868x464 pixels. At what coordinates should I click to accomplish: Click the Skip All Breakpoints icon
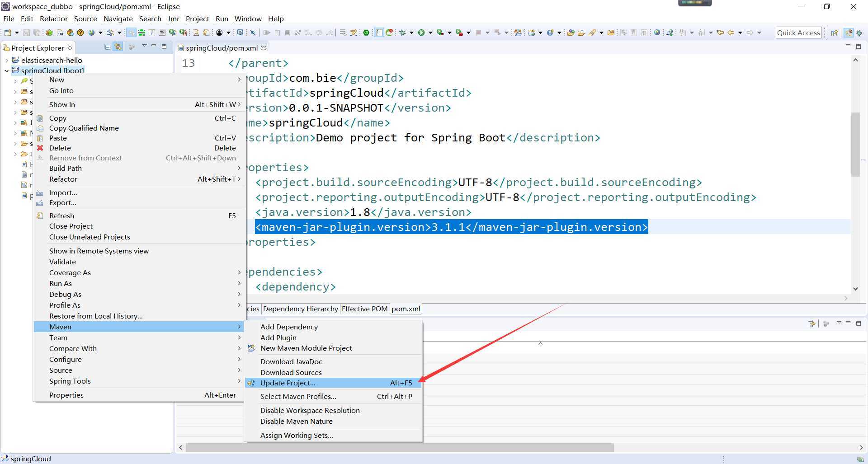click(253, 33)
